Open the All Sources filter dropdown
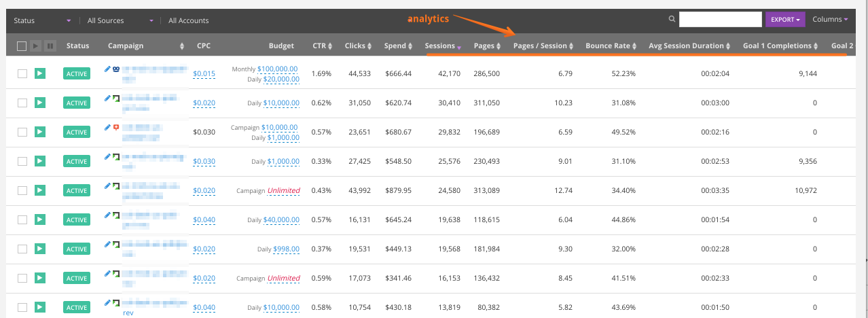 click(121, 20)
